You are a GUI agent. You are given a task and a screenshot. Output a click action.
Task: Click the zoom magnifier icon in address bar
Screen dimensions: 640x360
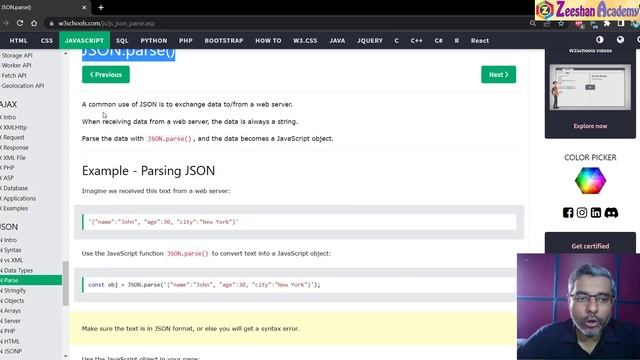point(533,24)
